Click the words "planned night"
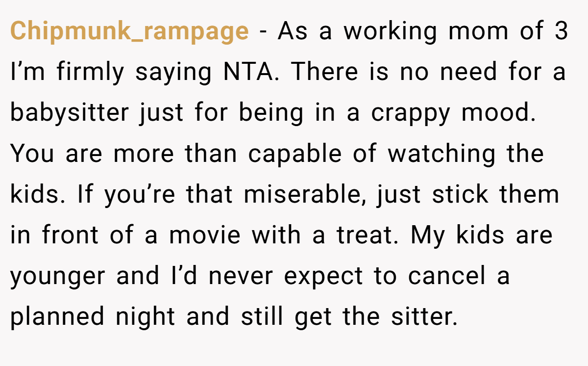The height and width of the screenshot is (366, 588). (93, 317)
